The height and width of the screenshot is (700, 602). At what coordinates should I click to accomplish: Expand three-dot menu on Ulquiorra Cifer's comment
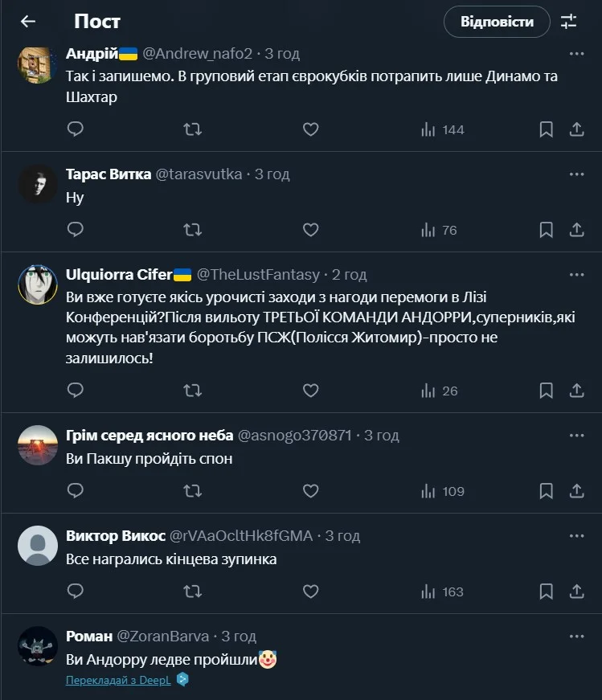point(576,275)
